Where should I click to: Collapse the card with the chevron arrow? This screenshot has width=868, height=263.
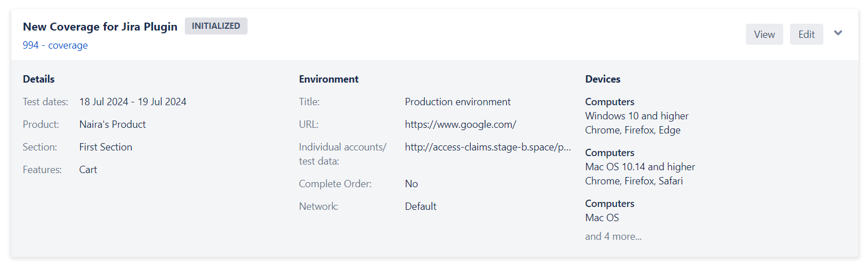(838, 33)
